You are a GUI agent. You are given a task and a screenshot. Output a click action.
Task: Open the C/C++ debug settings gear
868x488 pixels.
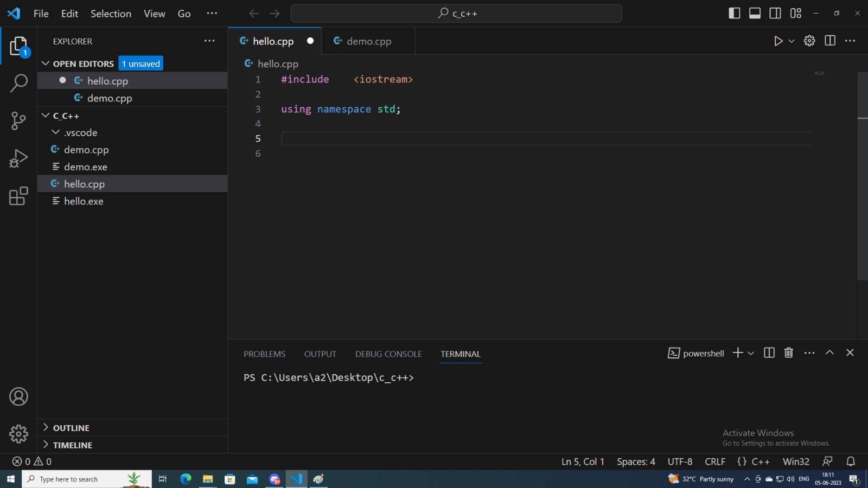pos(809,41)
